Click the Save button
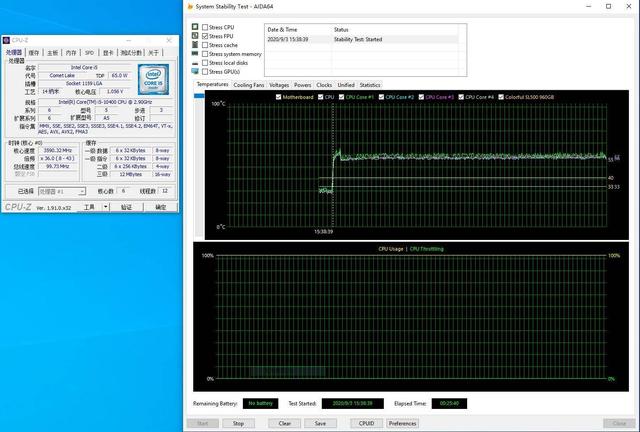Viewport: 640px width, 432px height. [320, 423]
